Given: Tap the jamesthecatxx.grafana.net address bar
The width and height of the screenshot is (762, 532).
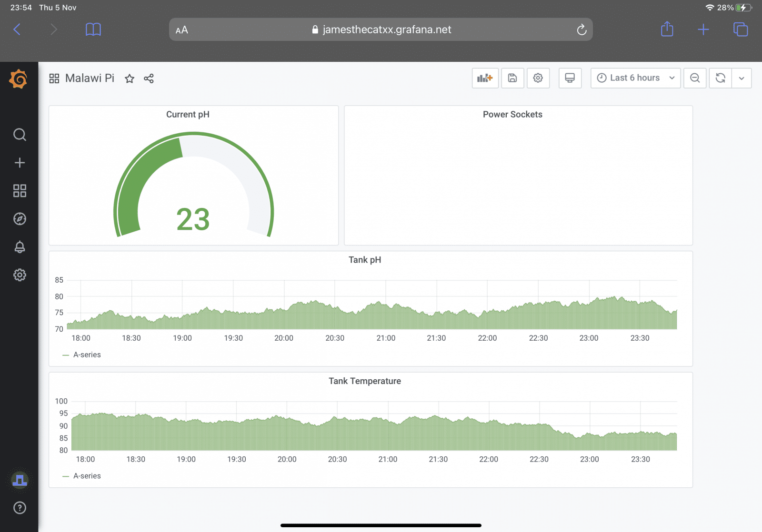Looking at the screenshot, I should 381,30.
